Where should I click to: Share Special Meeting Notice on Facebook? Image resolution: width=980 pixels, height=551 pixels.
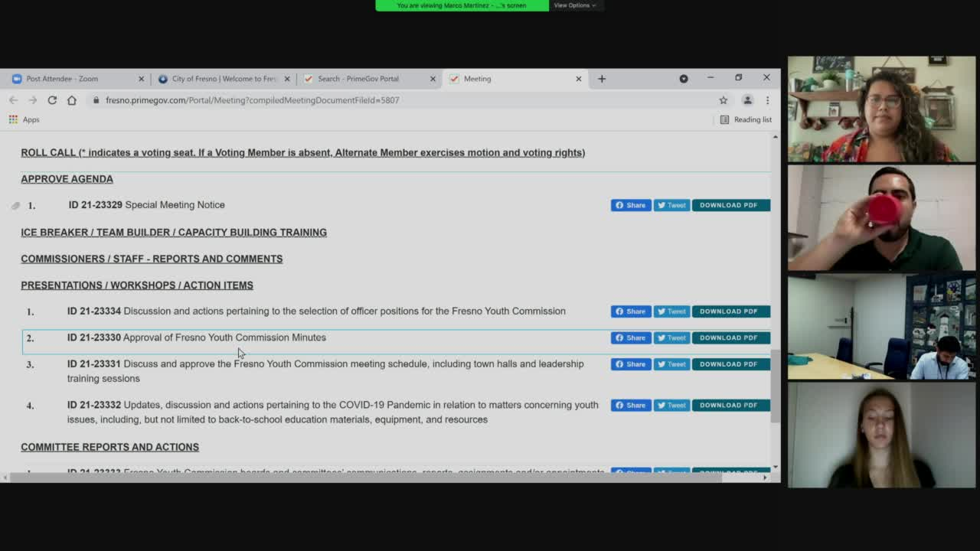point(631,205)
